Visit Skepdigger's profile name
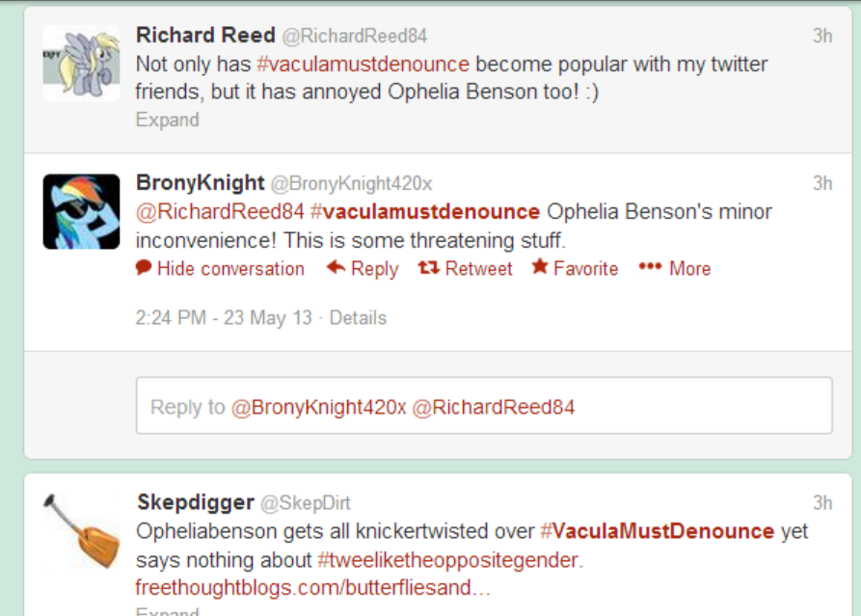 [x=196, y=502]
